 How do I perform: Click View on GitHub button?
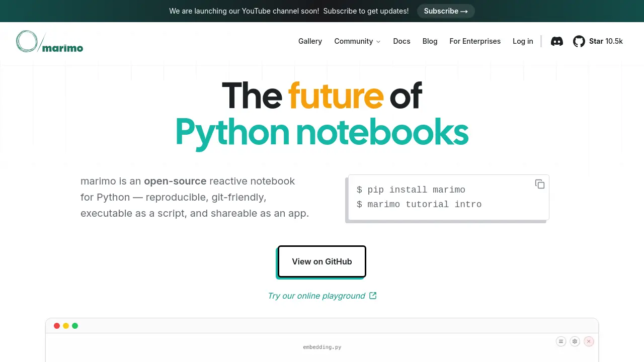click(322, 261)
